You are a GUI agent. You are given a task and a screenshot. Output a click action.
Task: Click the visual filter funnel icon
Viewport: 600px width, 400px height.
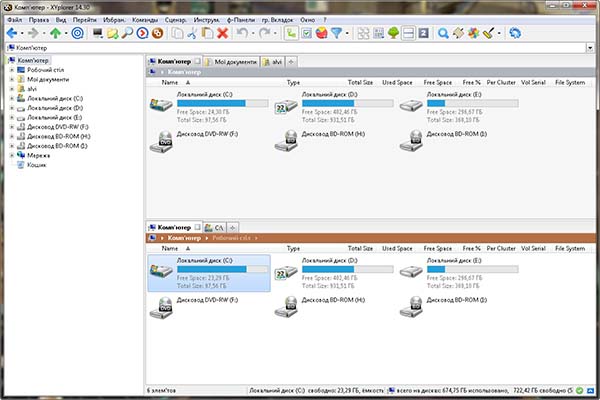click(338, 33)
